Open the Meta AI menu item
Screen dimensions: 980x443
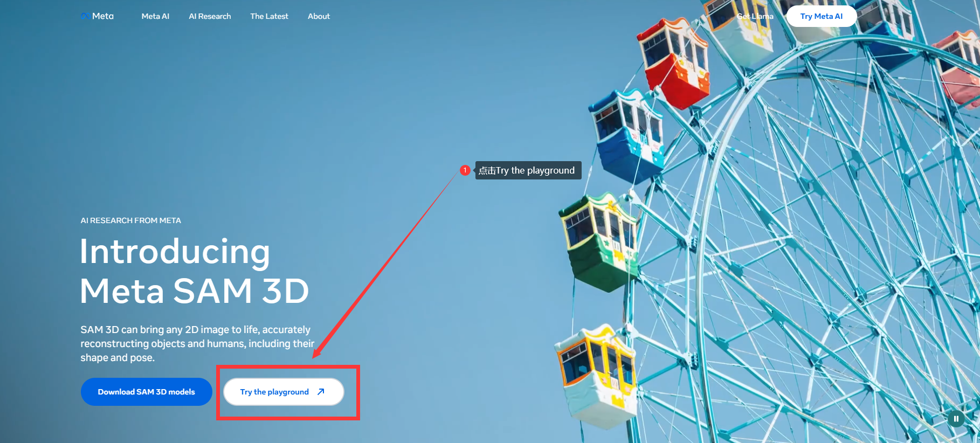point(155,16)
